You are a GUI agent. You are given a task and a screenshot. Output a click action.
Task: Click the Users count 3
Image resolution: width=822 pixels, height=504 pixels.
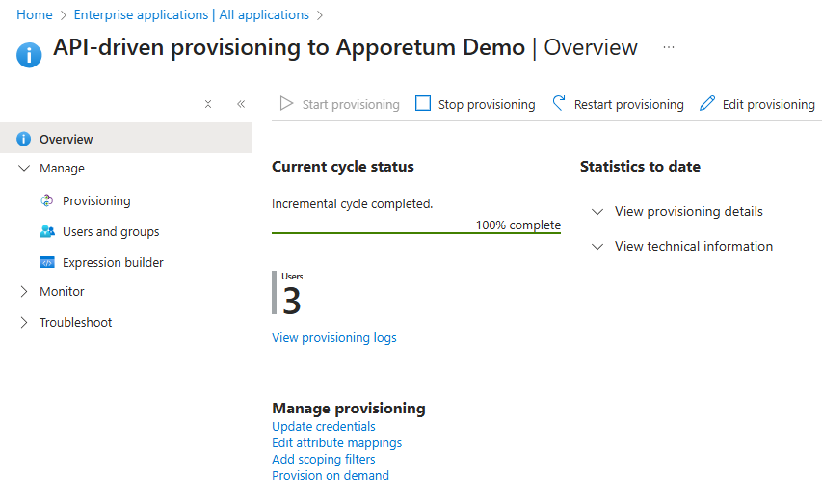click(x=291, y=301)
